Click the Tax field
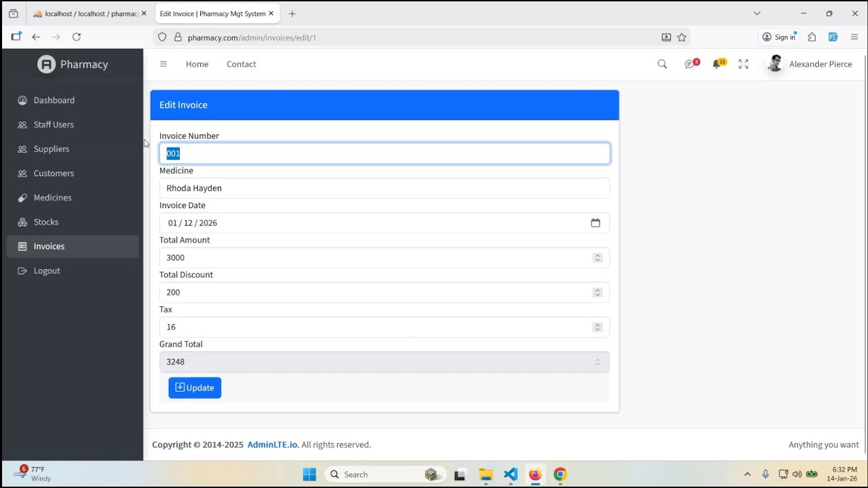Screen dimensions: 868x488 [384, 327]
